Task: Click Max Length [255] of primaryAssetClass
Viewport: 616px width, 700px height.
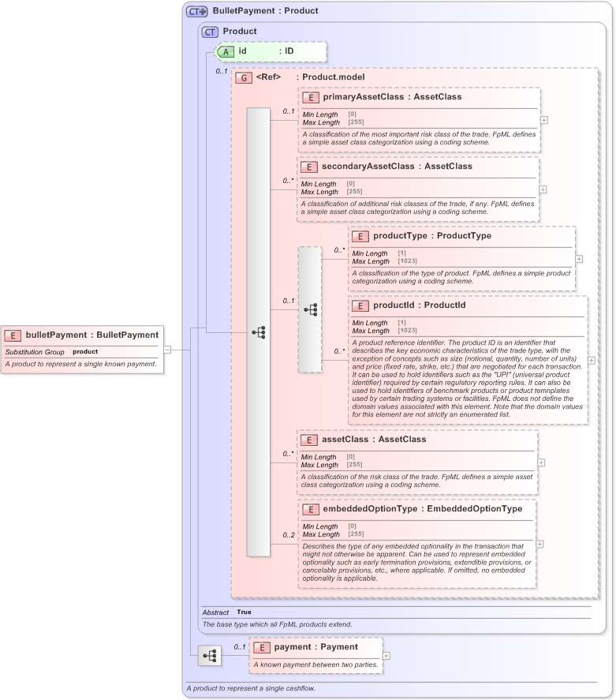Action: [x=333, y=122]
